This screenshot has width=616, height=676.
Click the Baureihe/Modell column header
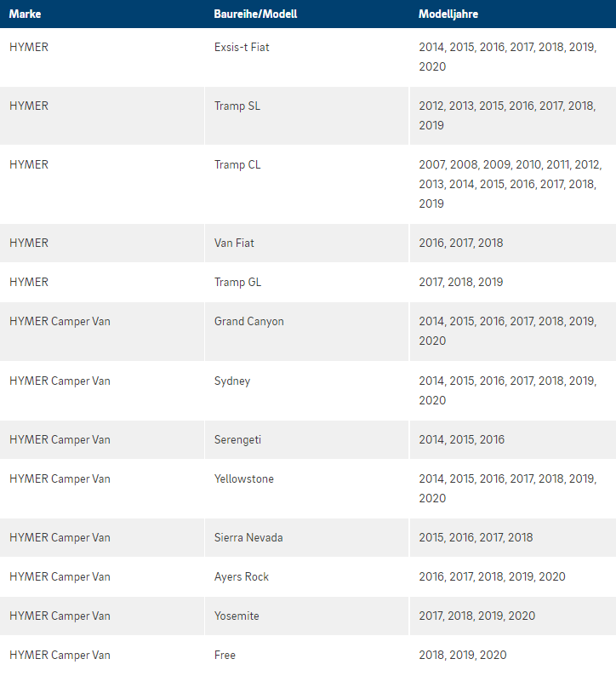coord(255,14)
